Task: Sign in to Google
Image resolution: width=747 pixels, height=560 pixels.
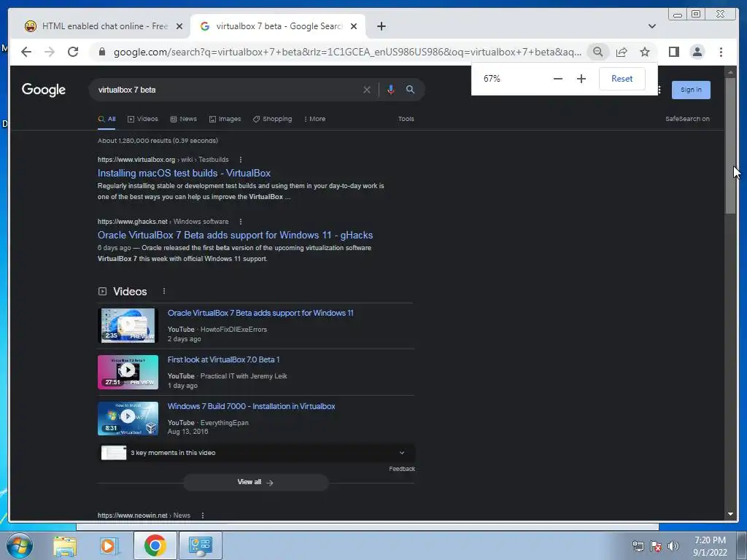Action: (691, 90)
